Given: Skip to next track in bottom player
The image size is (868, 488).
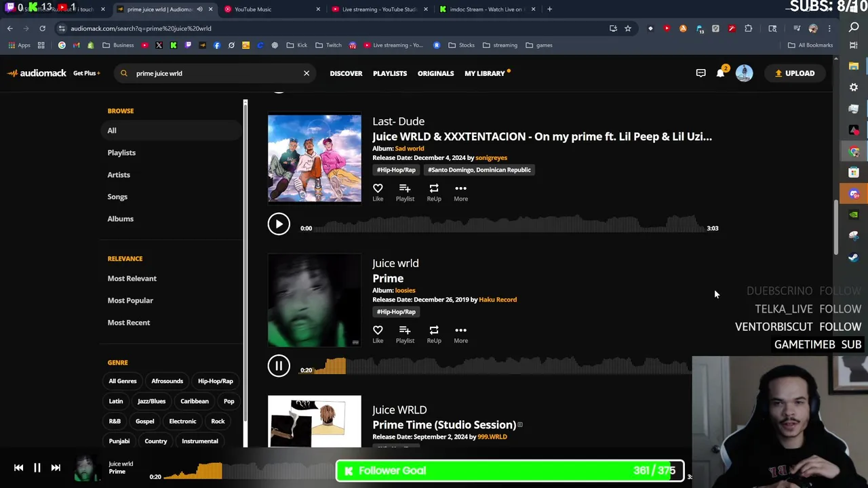Looking at the screenshot, I should (x=56, y=468).
